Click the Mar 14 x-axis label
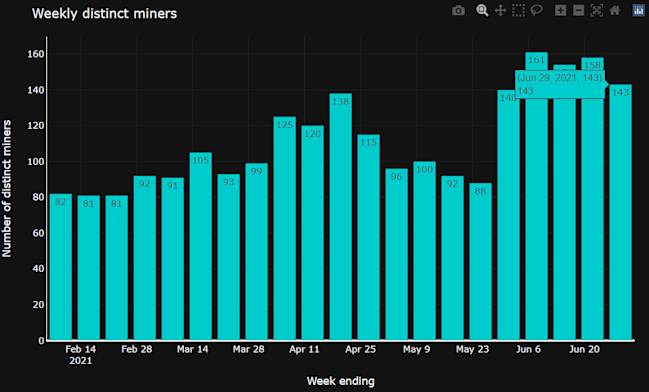The image size is (649, 392). 192,349
